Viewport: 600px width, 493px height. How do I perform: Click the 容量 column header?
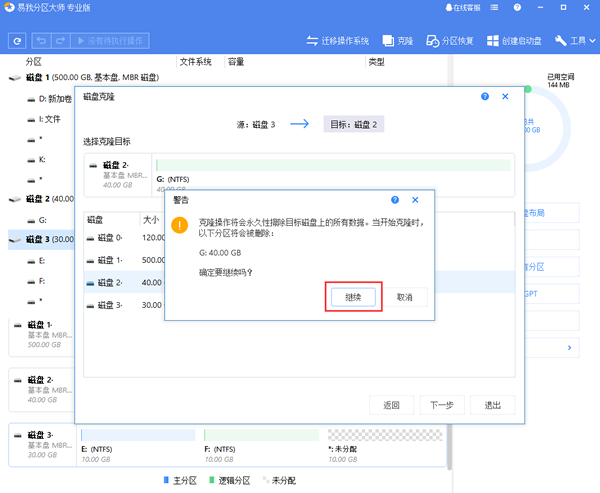pyautogui.click(x=236, y=62)
